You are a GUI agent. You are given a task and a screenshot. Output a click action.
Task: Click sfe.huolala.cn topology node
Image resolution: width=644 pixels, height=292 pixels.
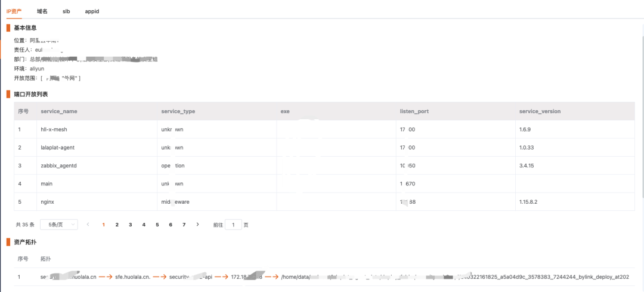tap(133, 277)
